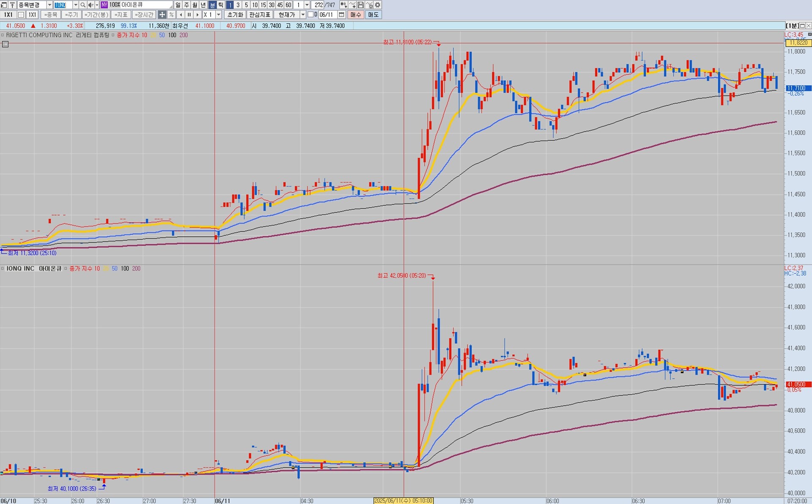Expand the X 1 multiplier dropdown
The height and width of the screenshot is (504, 812).
tap(219, 14)
